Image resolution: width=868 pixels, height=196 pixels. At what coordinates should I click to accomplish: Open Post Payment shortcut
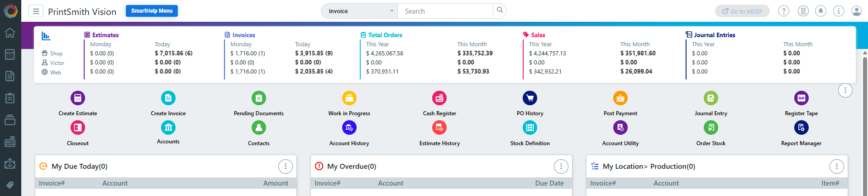click(x=620, y=103)
